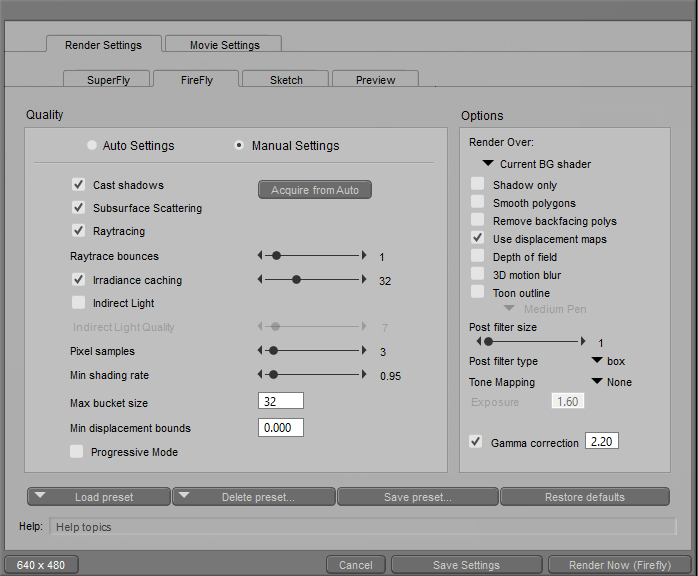Click the Post filter size slider handle

(x=488, y=341)
